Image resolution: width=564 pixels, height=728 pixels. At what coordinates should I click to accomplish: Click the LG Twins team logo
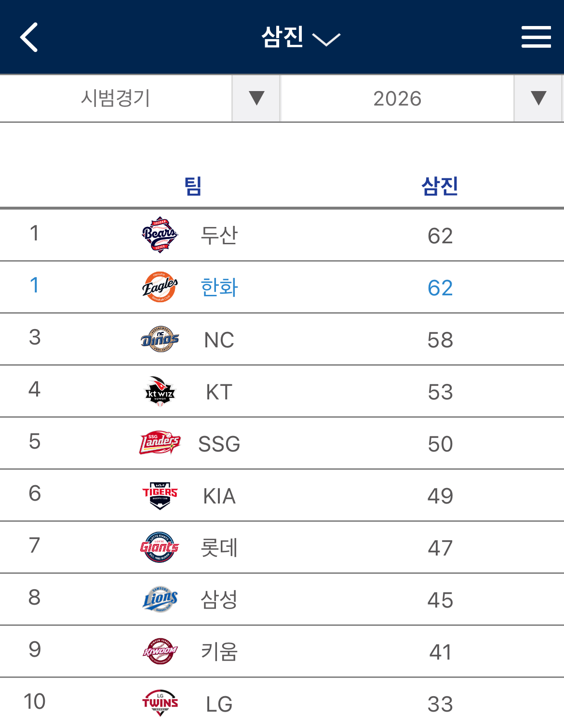tap(160, 703)
